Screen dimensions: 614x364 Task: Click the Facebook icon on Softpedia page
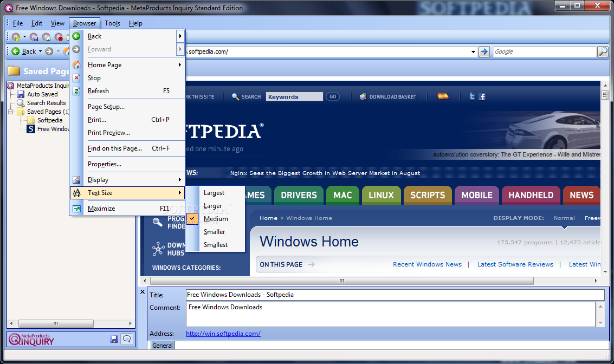pos(482,96)
